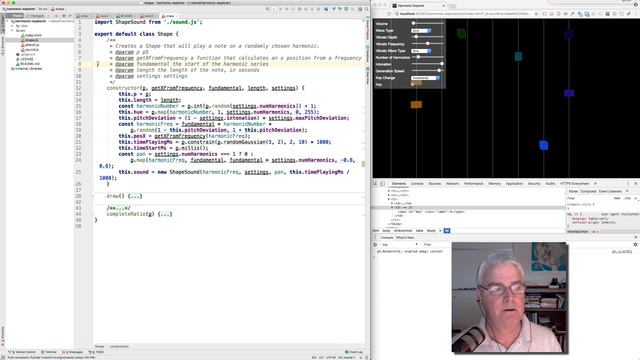Select README.md in the project tree
This screenshot has width=640, height=360.
29,64
